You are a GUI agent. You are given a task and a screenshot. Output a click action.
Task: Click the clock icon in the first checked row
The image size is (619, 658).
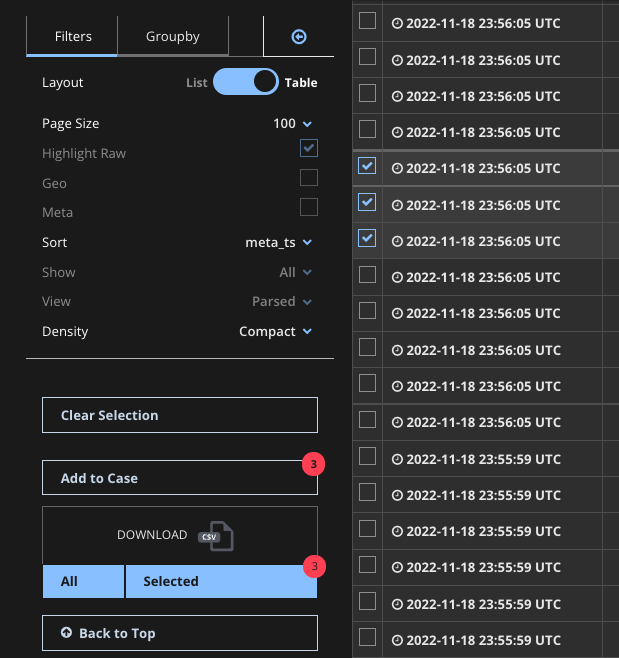(397, 169)
